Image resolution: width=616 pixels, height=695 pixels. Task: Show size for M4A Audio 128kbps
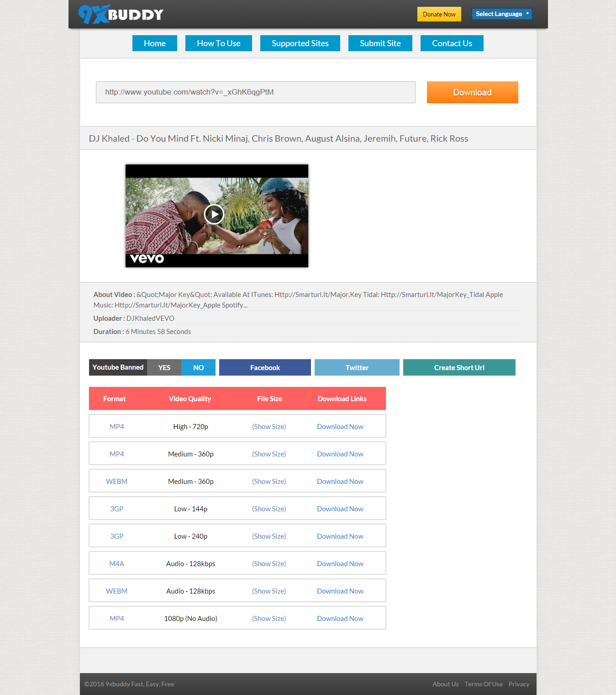pyautogui.click(x=269, y=563)
